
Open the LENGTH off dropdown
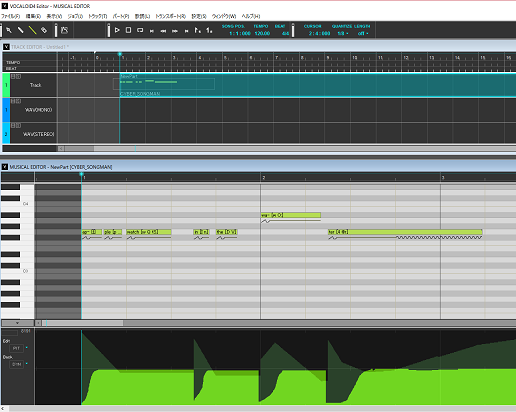[363, 33]
